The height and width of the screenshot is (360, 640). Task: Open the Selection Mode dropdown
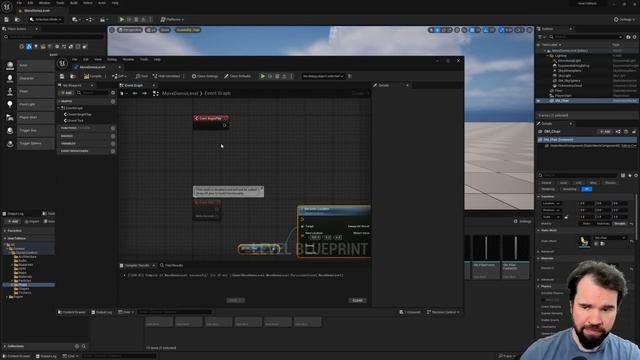click(x=46, y=19)
